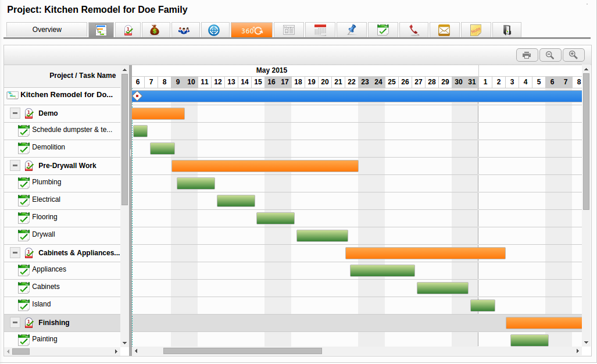This screenshot has width=597, height=364.
Task: Collapse the Finishing task group
Action: tap(15, 323)
